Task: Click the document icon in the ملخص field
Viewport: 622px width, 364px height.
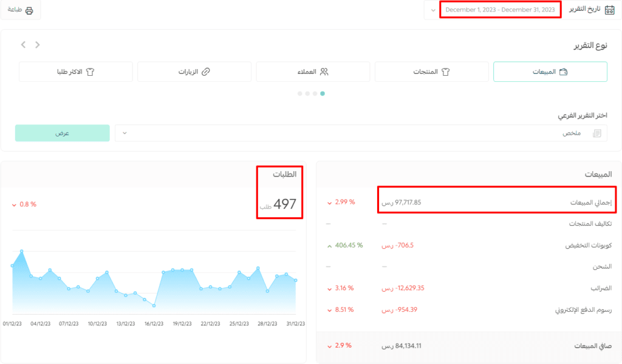Action: coord(597,133)
